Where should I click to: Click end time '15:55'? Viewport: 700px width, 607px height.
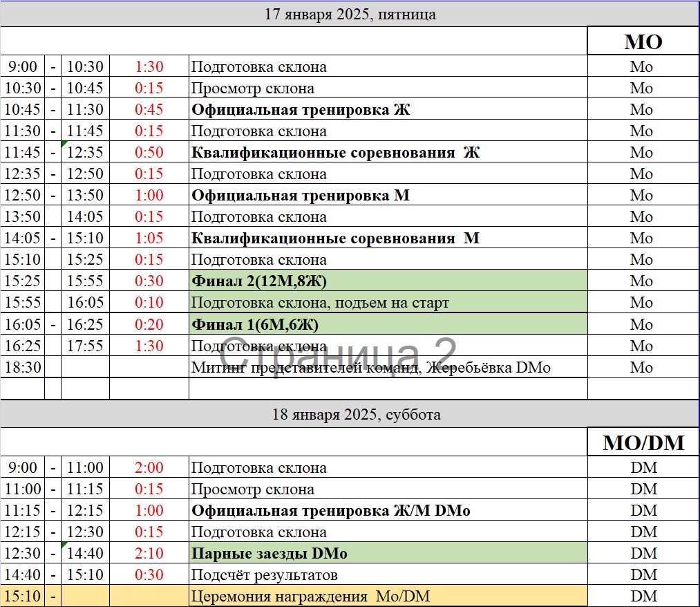[x=85, y=281]
